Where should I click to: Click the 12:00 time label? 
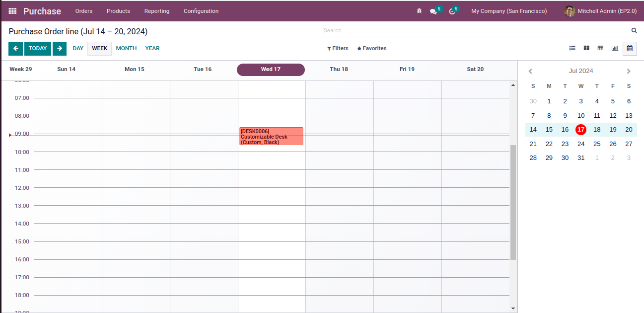point(22,188)
